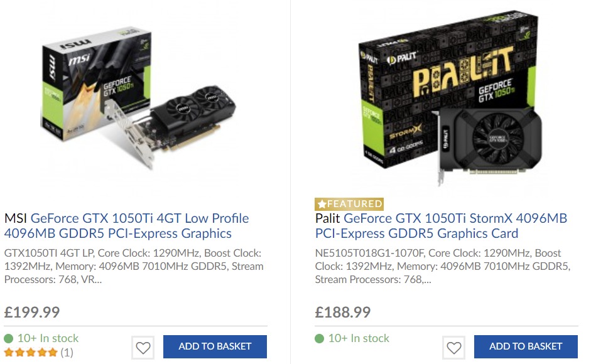591x364 pixels.
Task: Click the heart icon for Palit StormX card
Action: click(x=453, y=348)
